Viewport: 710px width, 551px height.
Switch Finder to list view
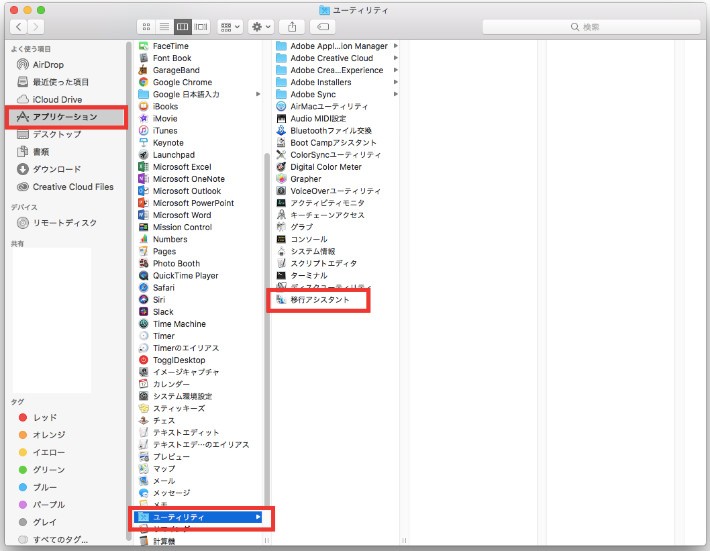pos(164,27)
